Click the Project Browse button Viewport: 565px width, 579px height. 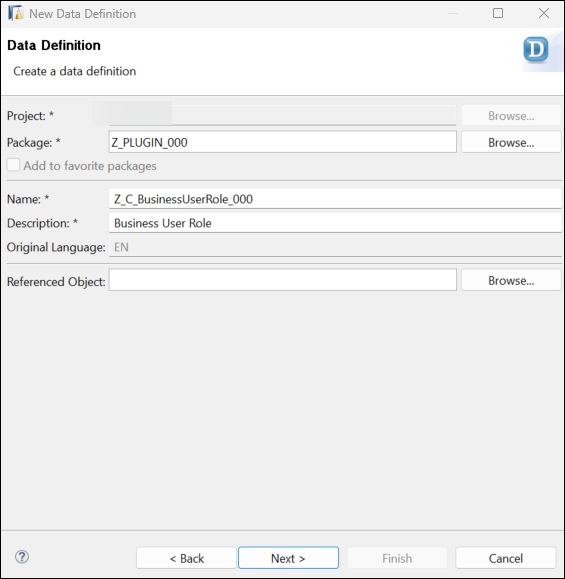tap(511, 116)
